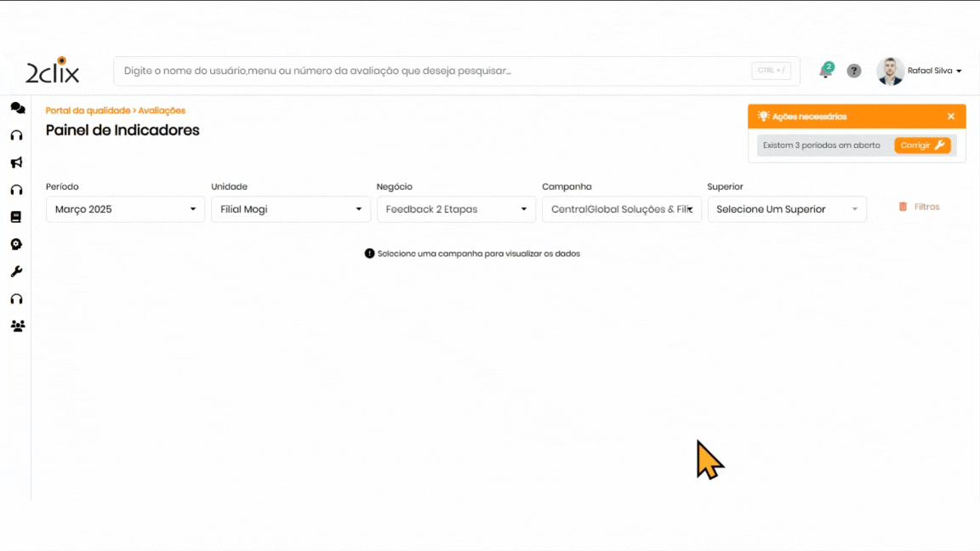Click the Filtros clear filters button
The width and height of the screenshot is (980, 551).
(x=919, y=207)
